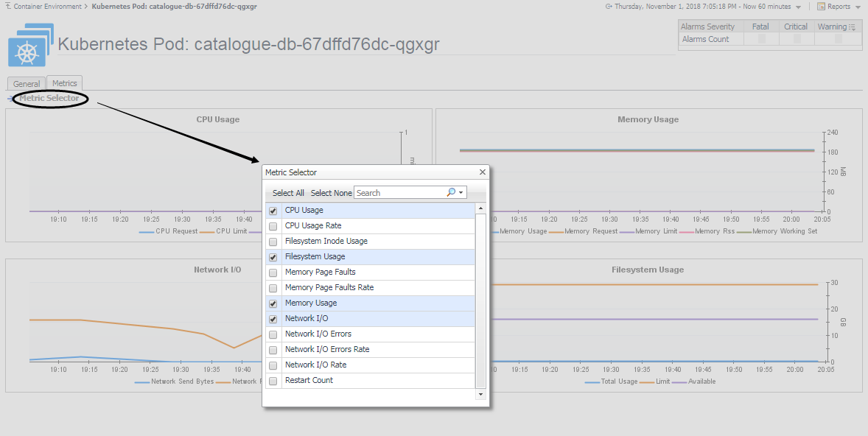Screen dimensions: 868x436
Task: Click the list scrollbar down arrow
Action: (480, 395)
